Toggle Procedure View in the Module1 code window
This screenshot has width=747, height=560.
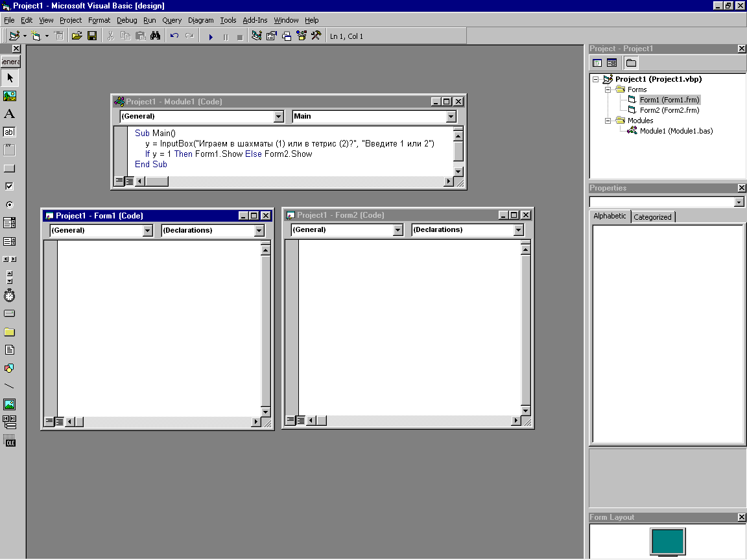119,181
